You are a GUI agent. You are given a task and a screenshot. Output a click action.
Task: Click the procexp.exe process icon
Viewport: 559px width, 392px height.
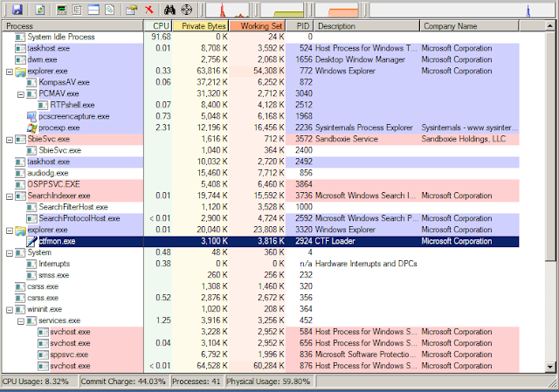click(x=31, y=127)
